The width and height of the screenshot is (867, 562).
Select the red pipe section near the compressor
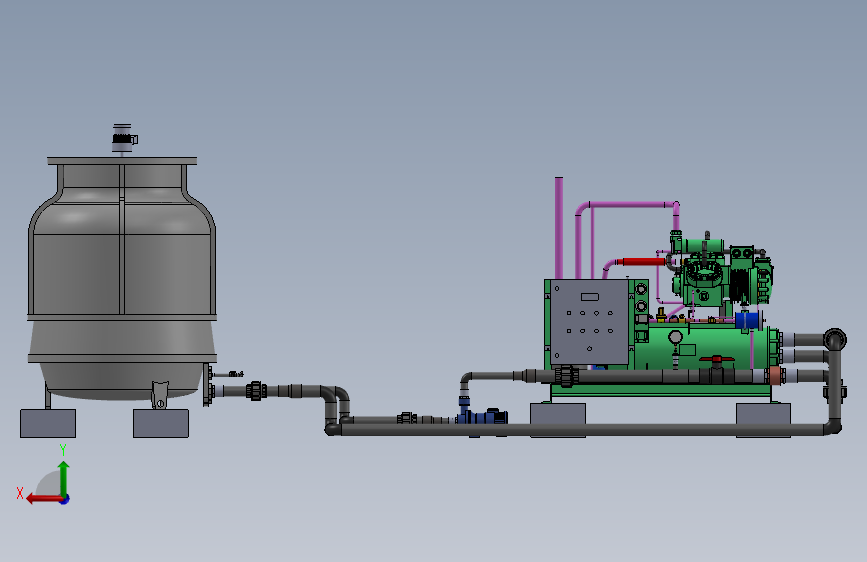(x=644, y=262)
